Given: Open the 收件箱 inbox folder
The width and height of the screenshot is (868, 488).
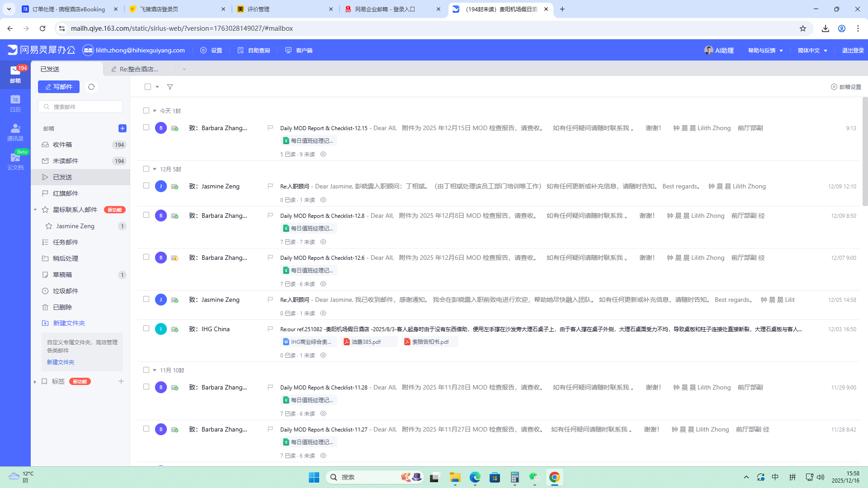Looking at the screenshot, I should 62,145.
